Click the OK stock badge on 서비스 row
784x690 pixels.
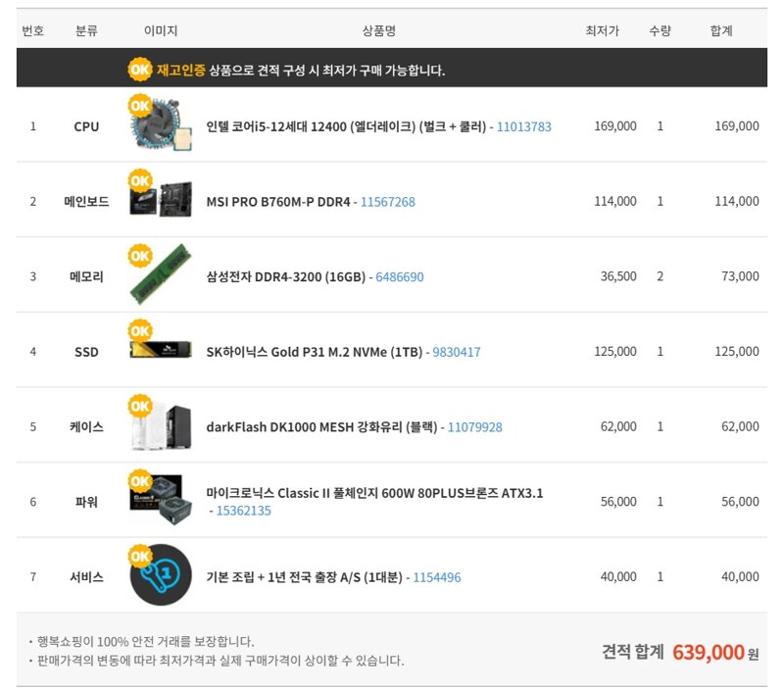(140, 556)
